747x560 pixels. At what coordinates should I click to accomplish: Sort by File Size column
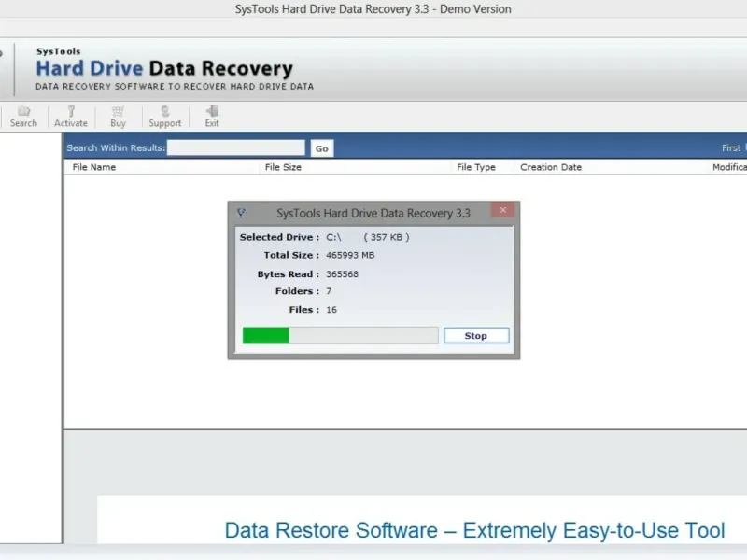coord(283,167)
